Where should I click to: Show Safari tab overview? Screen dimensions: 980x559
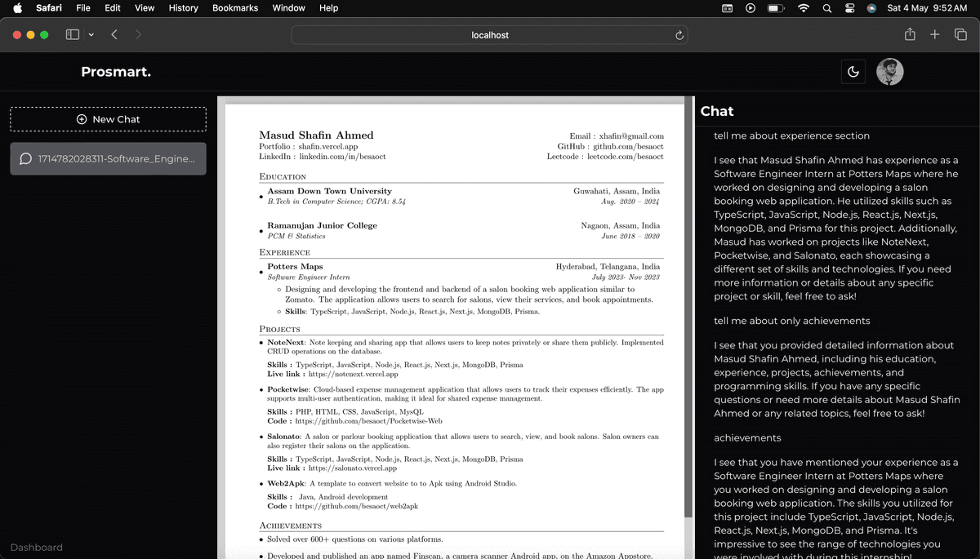click(x=960, y=34)
